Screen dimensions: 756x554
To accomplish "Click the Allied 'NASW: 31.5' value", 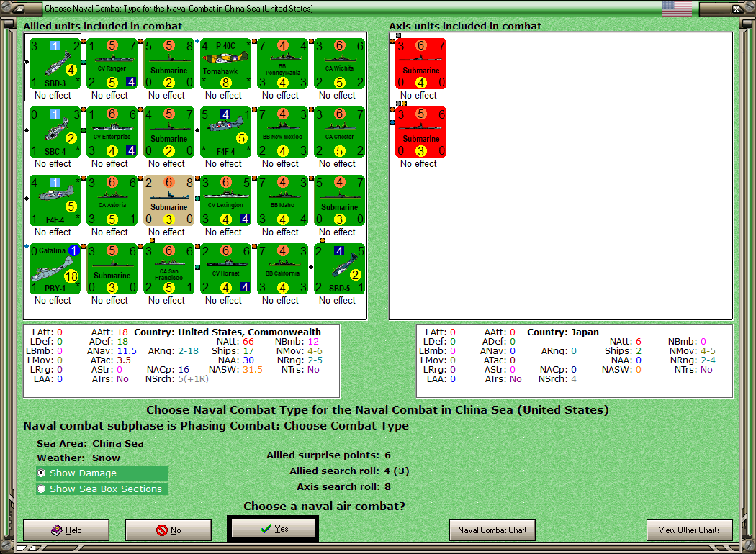I will tap(235, 370).
